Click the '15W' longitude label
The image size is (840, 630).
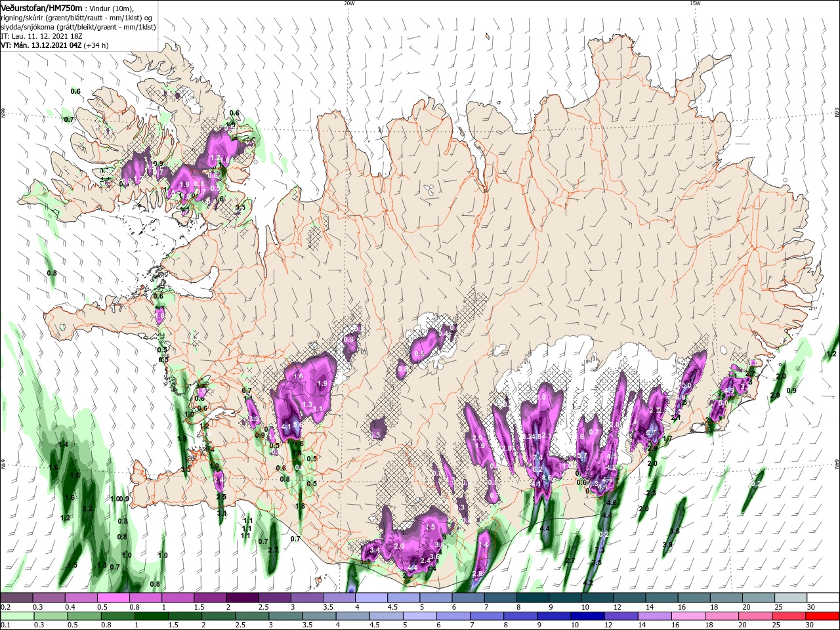695,3
